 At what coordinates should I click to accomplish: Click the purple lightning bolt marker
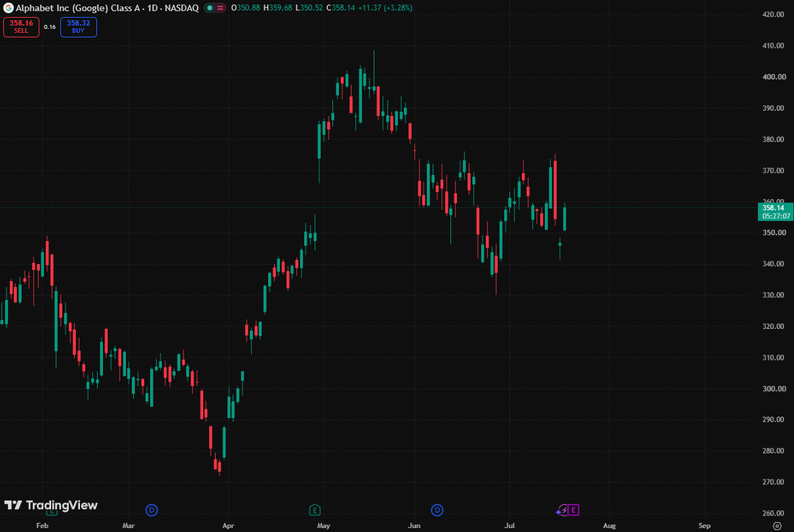click(563, 510)
